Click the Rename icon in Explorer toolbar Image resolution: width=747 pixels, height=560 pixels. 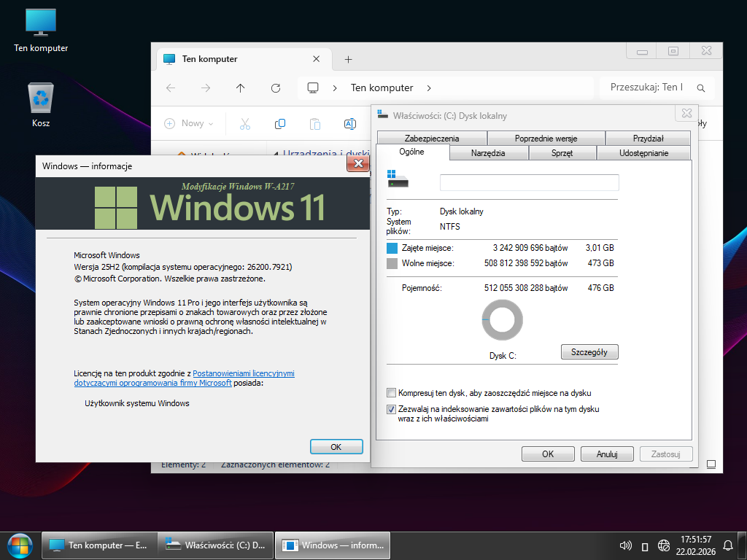[x=349, y=124]
